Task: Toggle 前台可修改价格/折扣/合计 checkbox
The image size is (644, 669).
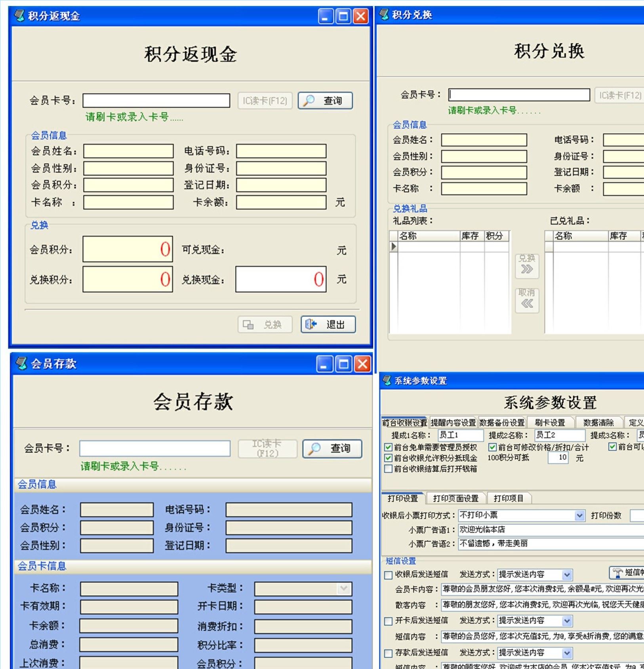Action: coord(492,447)
